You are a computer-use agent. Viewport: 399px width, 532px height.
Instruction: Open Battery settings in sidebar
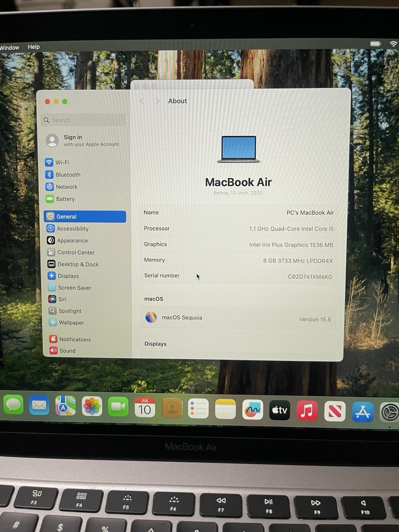point(60,199)
